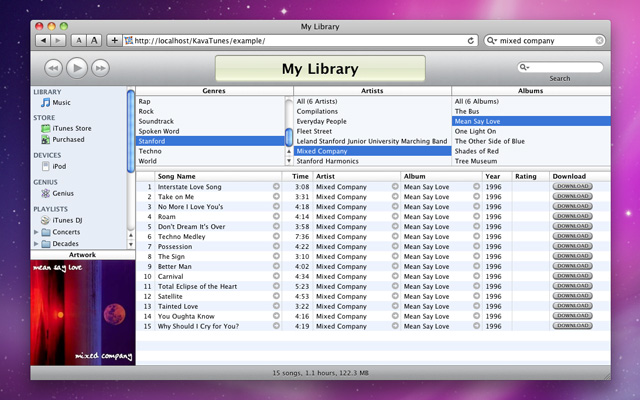Sort by the Song Name column header
Image resolution: width=640 pixels, height=400 pixels.
(x=218, y=176)
